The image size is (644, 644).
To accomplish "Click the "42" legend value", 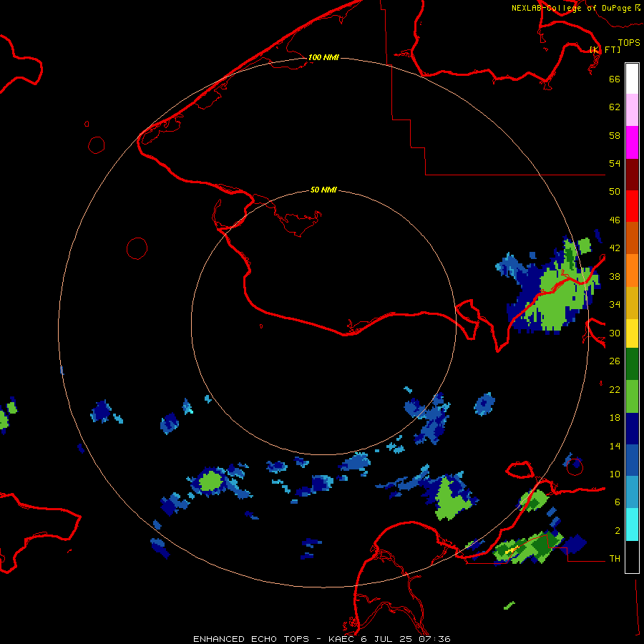I will pos(615,248).
